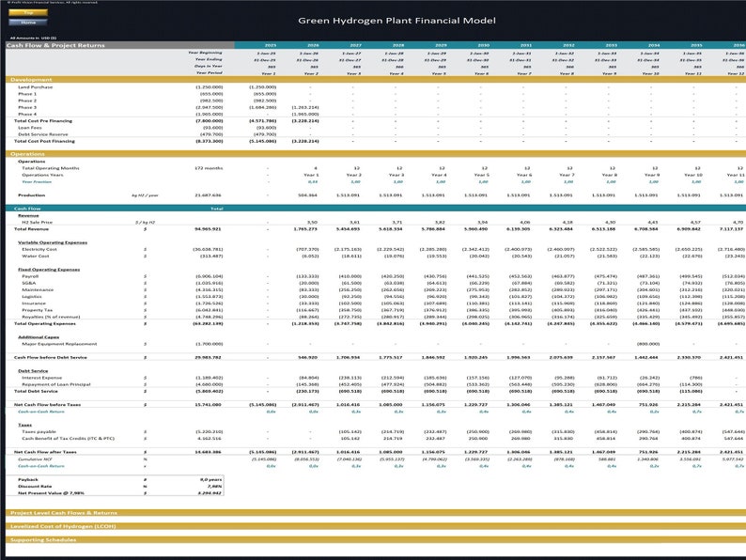Image resolution: width=746 pixels, height=560 pixels.
Task: Click the Additional Capex heading
Action: [x=39, y=337]
